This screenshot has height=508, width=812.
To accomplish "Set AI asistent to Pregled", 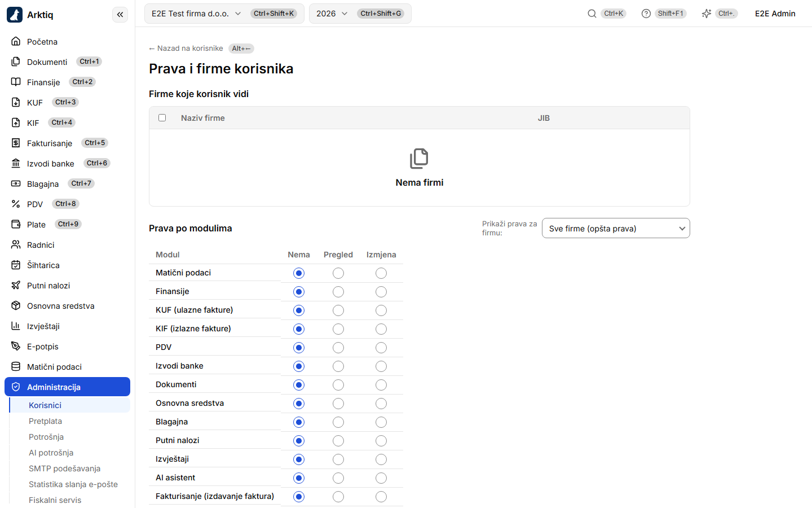I will (338, 478).
